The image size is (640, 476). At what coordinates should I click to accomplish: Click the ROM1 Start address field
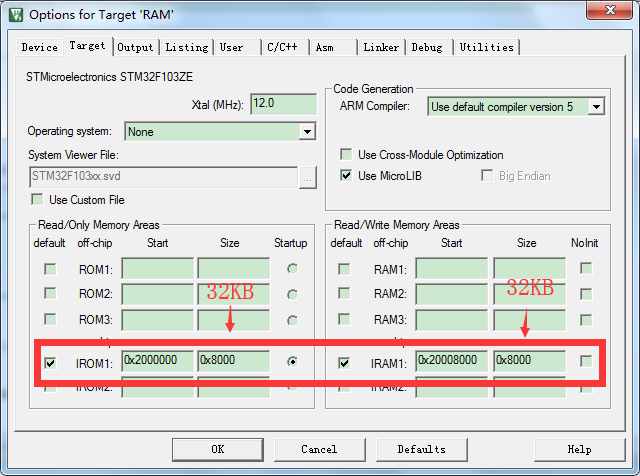click(157, 268)
